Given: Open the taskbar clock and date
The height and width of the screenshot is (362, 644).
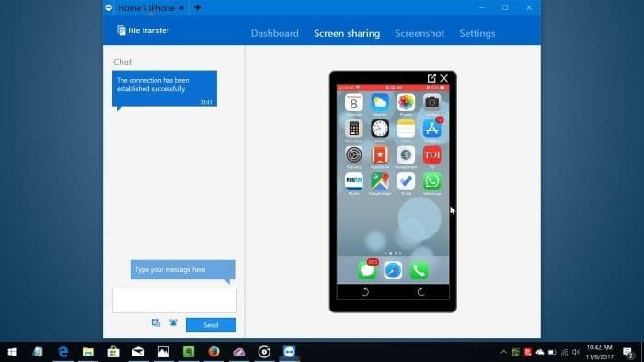Looking at the screenshot, I should pos(600,352).
